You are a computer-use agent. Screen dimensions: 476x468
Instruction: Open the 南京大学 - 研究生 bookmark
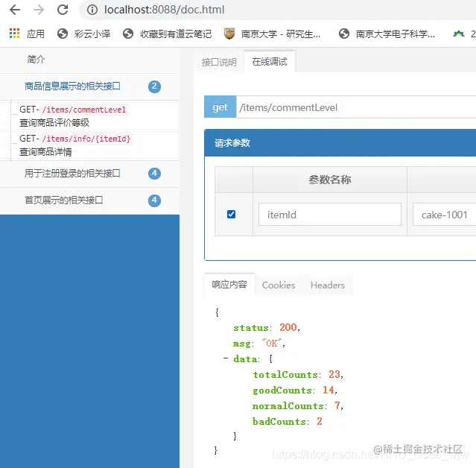(272, 34)
